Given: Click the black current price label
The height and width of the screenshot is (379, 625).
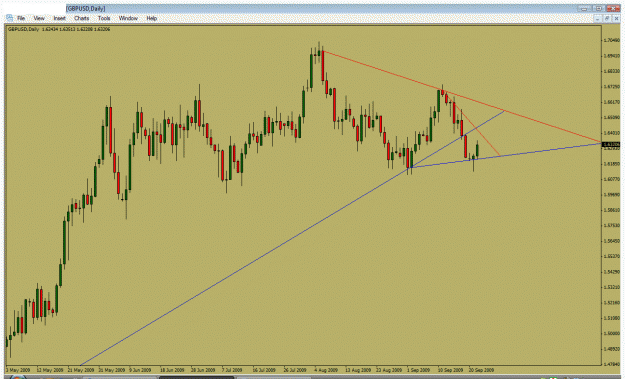Looking at the screenshot, I should (611, 144).
